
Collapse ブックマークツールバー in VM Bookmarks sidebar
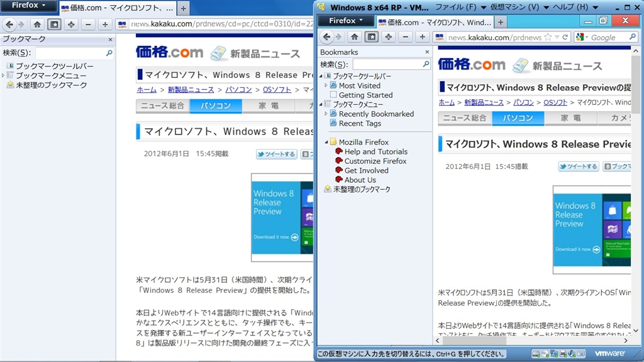point(321,76)
